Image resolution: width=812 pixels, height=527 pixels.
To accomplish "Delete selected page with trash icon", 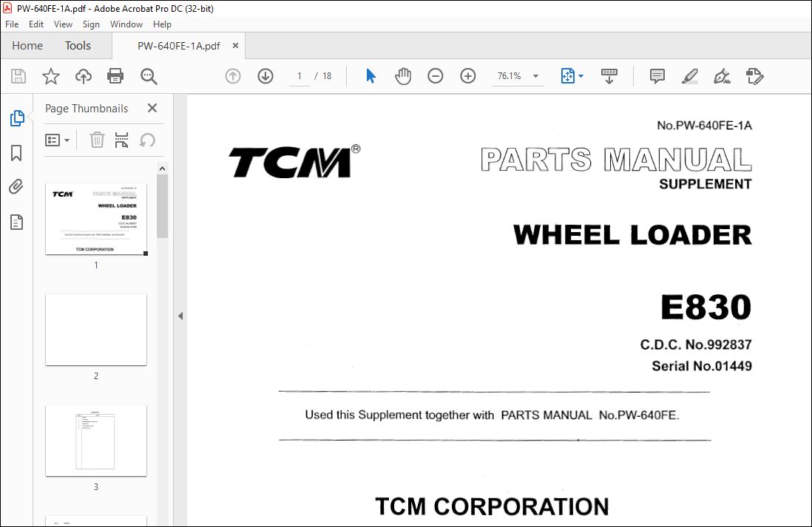I will point(97,140).
